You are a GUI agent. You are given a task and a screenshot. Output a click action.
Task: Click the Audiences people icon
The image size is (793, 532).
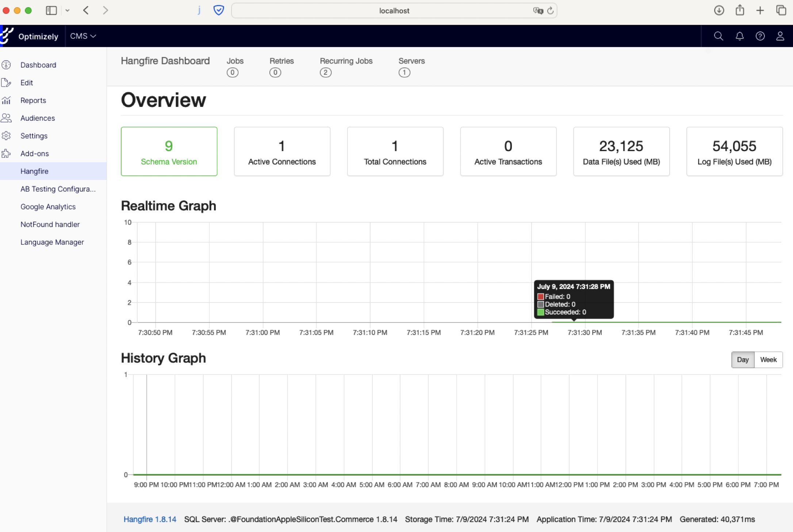6,118
